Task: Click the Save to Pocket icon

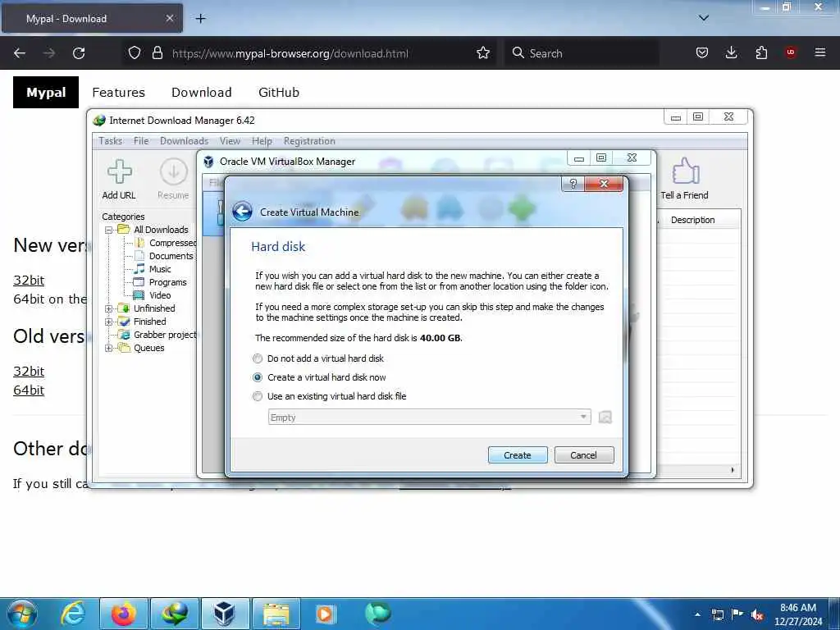Action: click(702, 52)
